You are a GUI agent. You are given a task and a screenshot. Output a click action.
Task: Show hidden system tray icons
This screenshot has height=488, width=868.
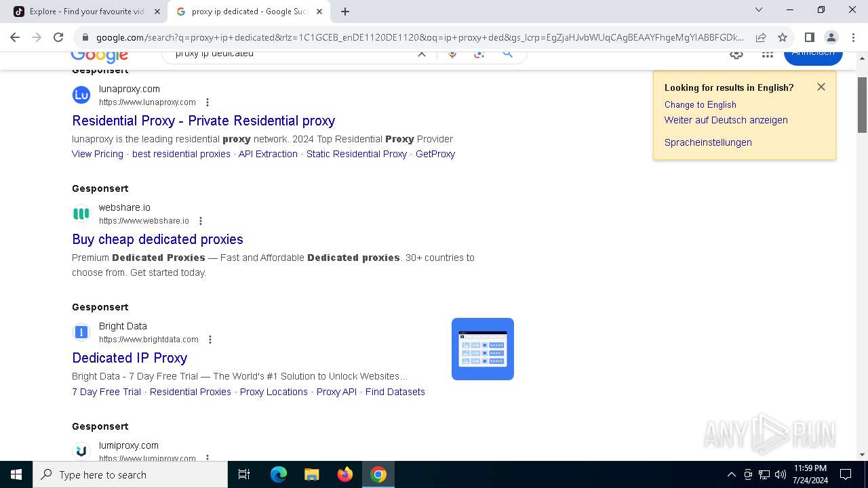click(731, 474)
